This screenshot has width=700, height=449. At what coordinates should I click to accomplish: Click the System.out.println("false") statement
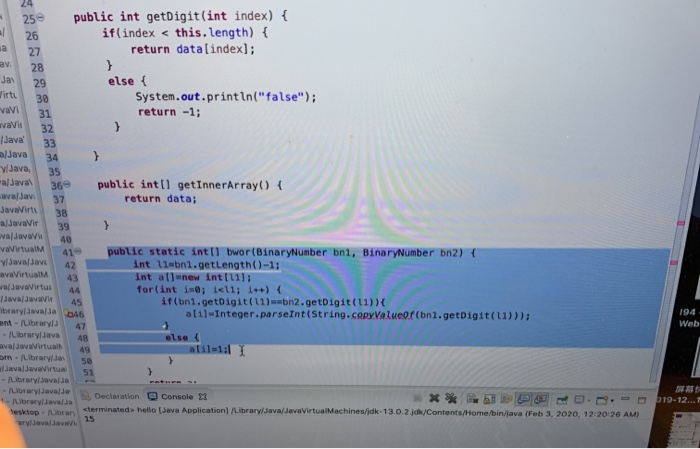click(x=226, y=97)
